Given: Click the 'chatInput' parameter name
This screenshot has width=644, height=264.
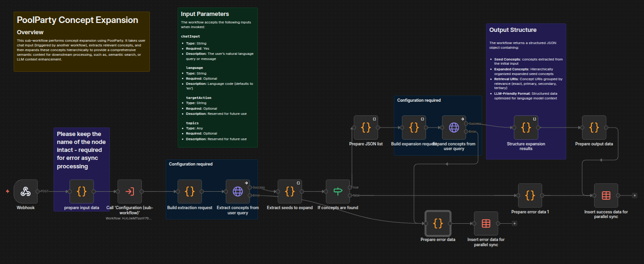Looking at the screenshot, I should tap(190, 36).
